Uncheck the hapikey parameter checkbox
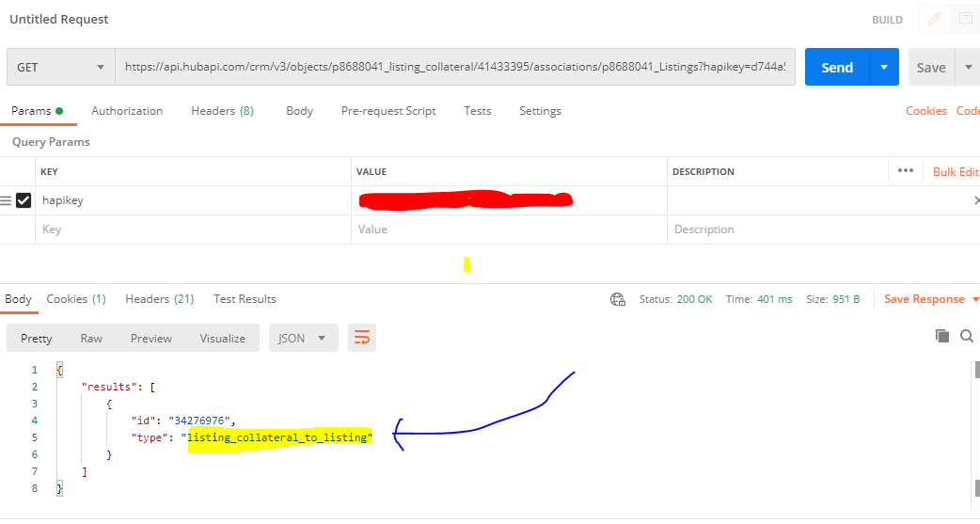The image size is (980, 524). (24, 200)
